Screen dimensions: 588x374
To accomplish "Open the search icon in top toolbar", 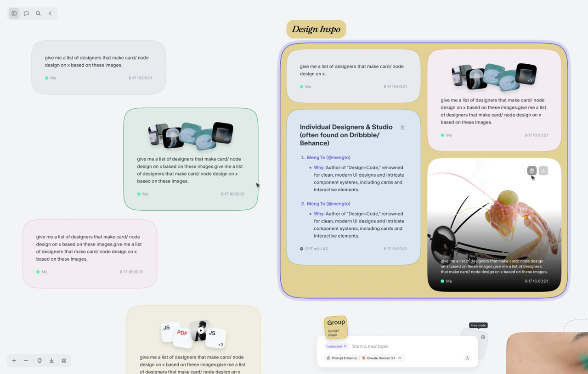I will pos(38,13).
